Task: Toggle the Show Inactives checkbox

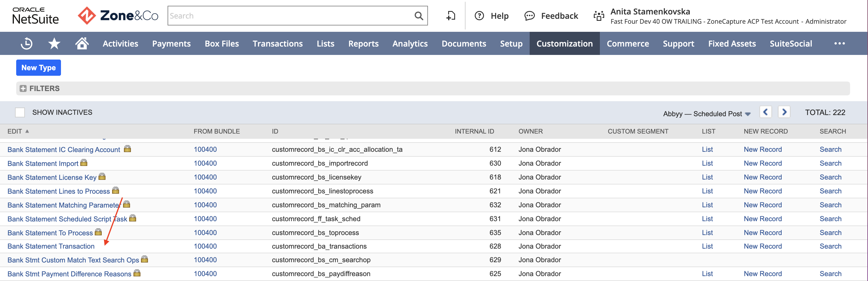Action: pyautogui.click(x=20, y=112)
